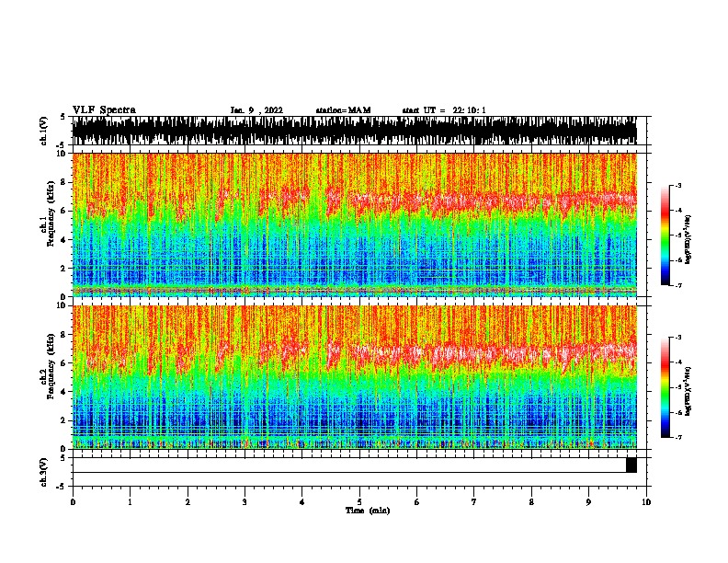The height and width of the screenshot is (563, 728).
Task: Click the ch.2 "Frequency (kHz)" axis label
Action: 51,366
